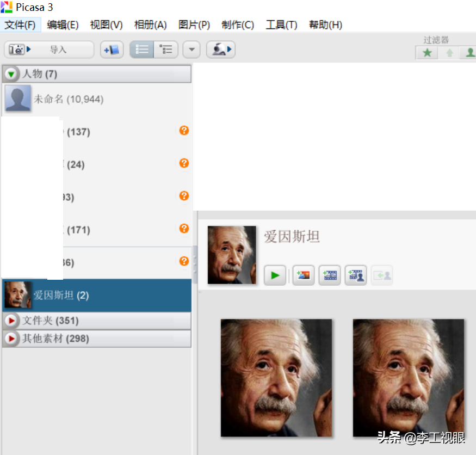Click the webcam face capture toolbar icon

[220, 50]
